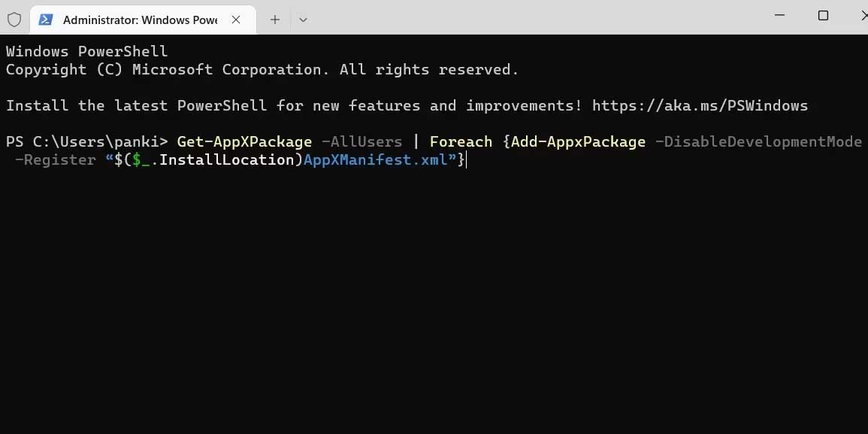The height and width of the screenshot is (434, 868).
Task: Click the maximize square icon
Action: (823, 15)
